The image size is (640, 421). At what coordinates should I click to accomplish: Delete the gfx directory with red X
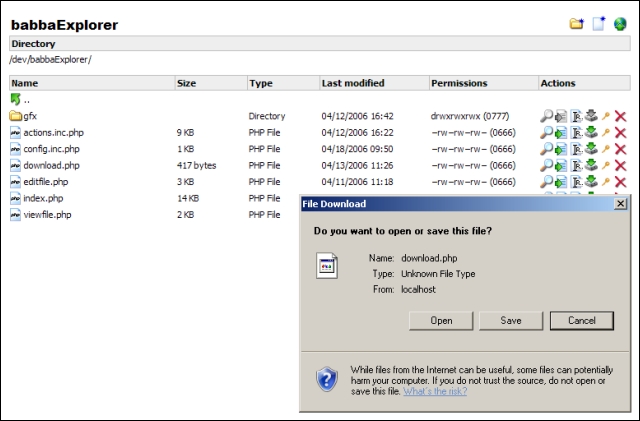620,117
